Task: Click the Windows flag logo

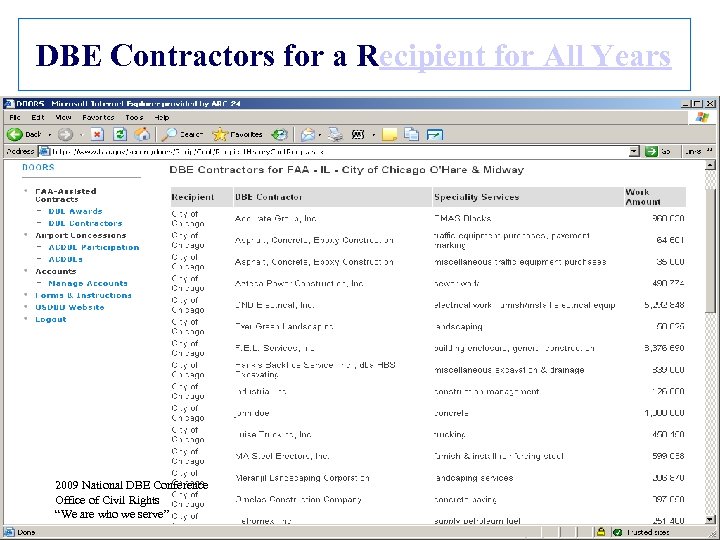Action: [702, 117]
